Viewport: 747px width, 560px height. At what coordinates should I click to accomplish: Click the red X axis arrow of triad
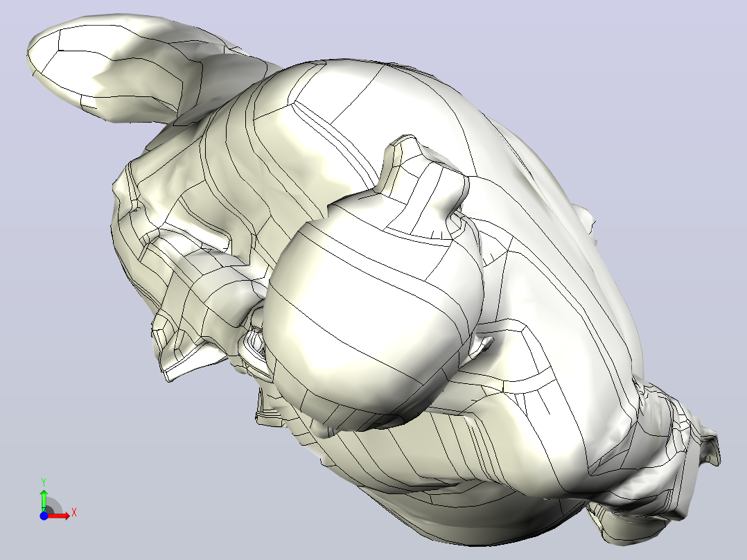tap(59, 516)
